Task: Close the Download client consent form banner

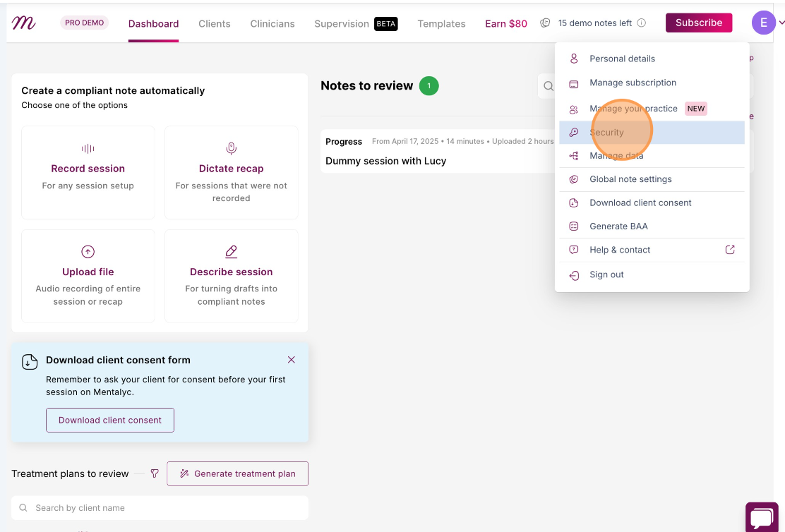Action: click(x=292, y=360)
